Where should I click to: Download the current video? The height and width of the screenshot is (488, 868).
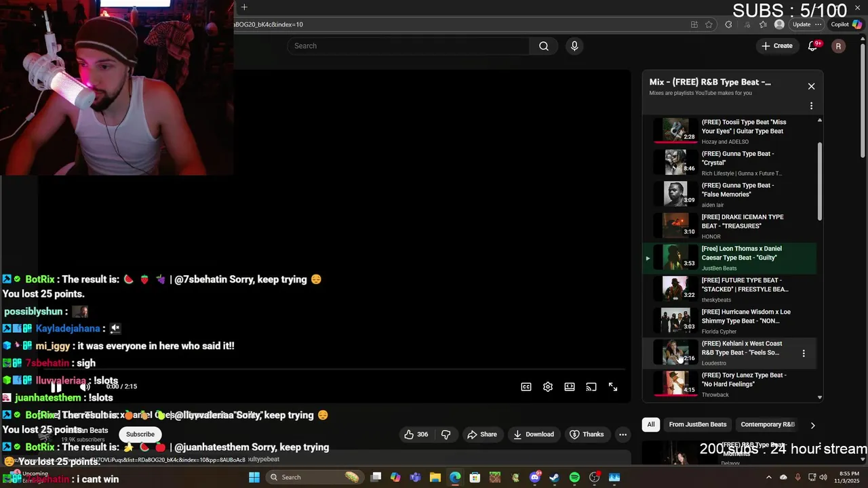534,434
